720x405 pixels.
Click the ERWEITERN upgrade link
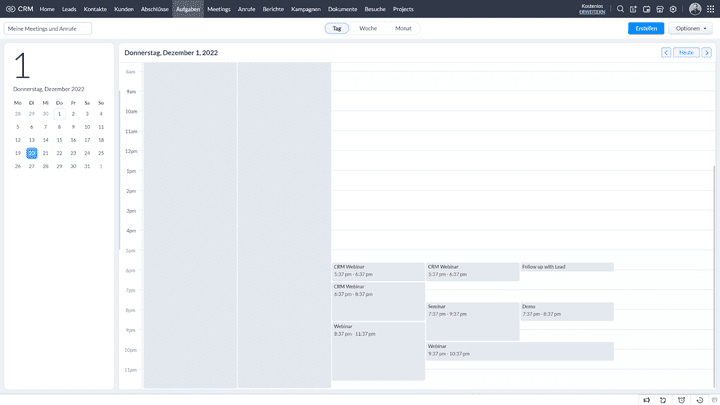pos(592,12)
